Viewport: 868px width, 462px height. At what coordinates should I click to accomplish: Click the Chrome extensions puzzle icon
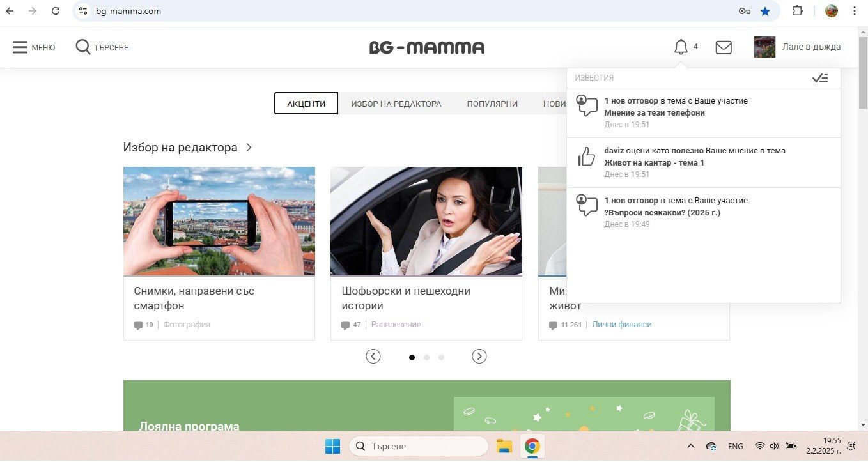coord(797,11)
